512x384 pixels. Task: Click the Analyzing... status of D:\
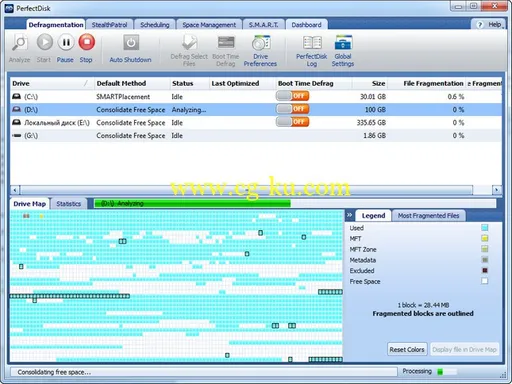coord(189,110)
